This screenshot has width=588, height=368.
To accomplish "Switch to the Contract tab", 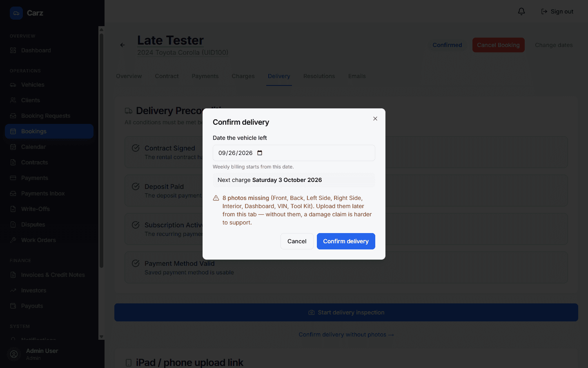I will pyautogui.click(x=167, y=76).
